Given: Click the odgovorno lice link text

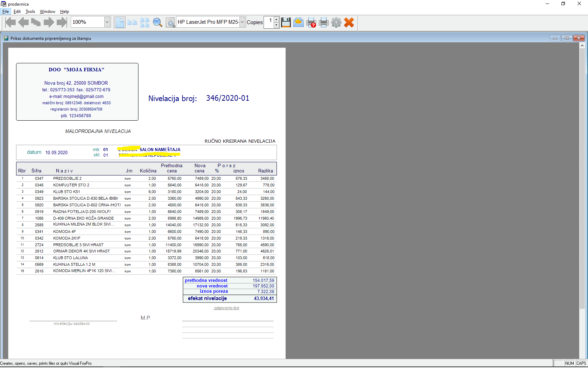Looking at the screenshot, I should [226, 308].
